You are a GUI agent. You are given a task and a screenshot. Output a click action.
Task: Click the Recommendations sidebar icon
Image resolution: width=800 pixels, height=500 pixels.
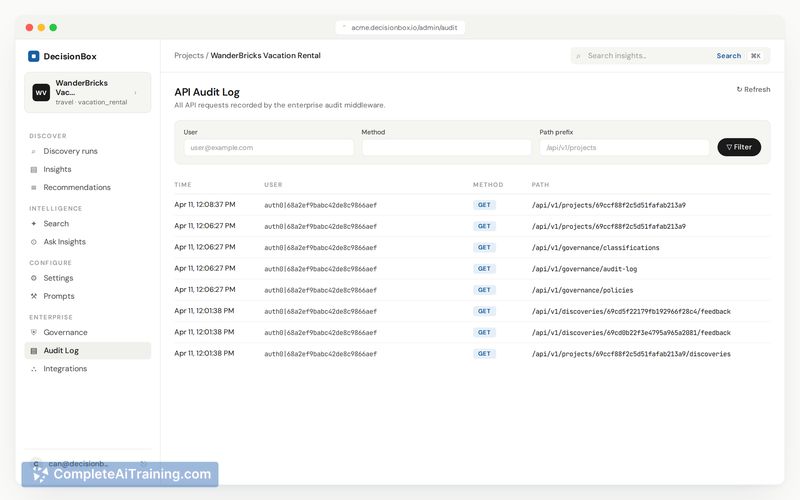[34, 188]
